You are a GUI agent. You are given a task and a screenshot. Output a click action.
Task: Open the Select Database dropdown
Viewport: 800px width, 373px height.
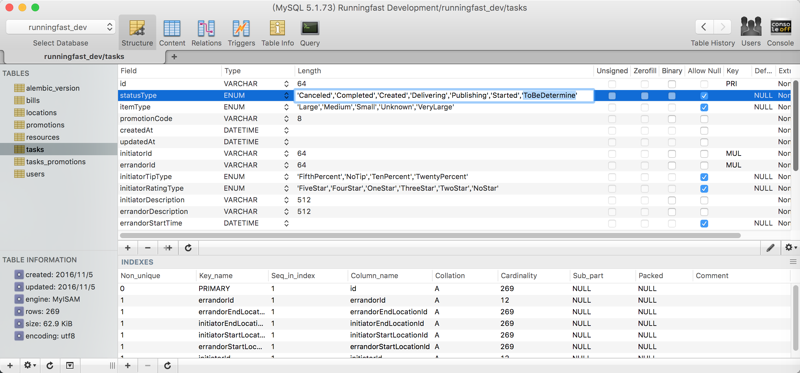click(60, 28)
